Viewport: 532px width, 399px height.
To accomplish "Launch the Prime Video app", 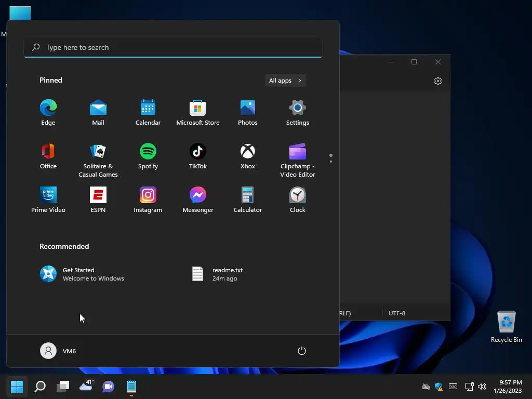I will point(48,200).
